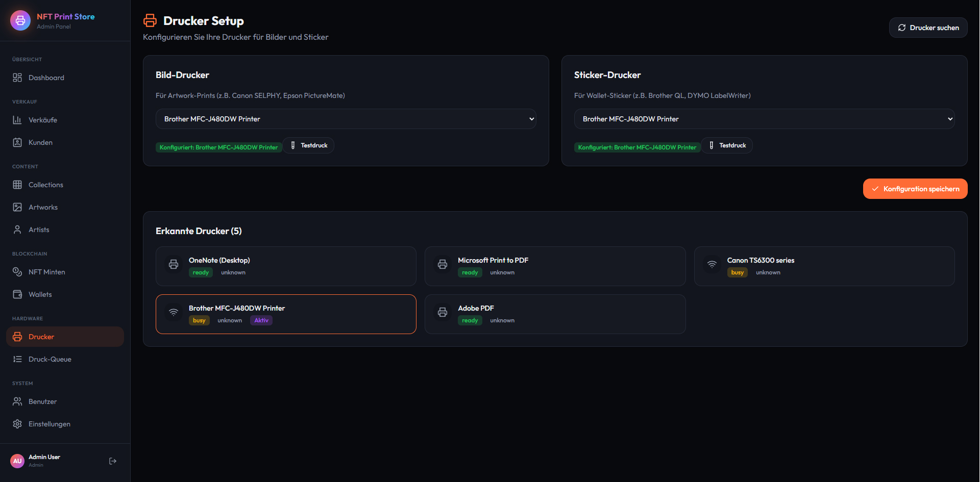Click the Druck-Queue list icon
Image resolution: width=980 pixels, height=482 pixels.
[17, 359]
